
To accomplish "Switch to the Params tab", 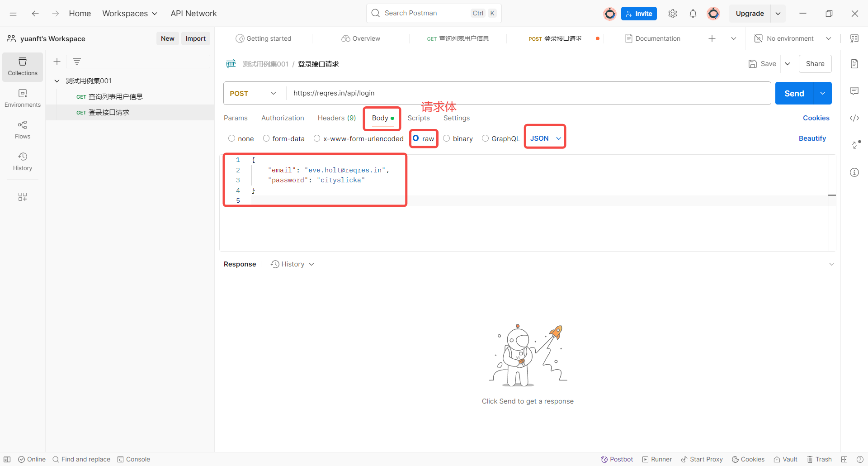I will [236, 118].
